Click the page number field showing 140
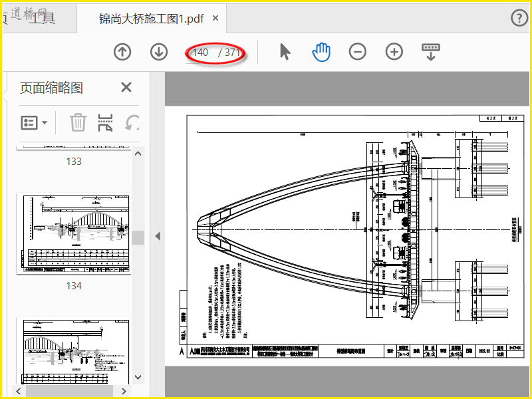 click(x=200, y=53)
